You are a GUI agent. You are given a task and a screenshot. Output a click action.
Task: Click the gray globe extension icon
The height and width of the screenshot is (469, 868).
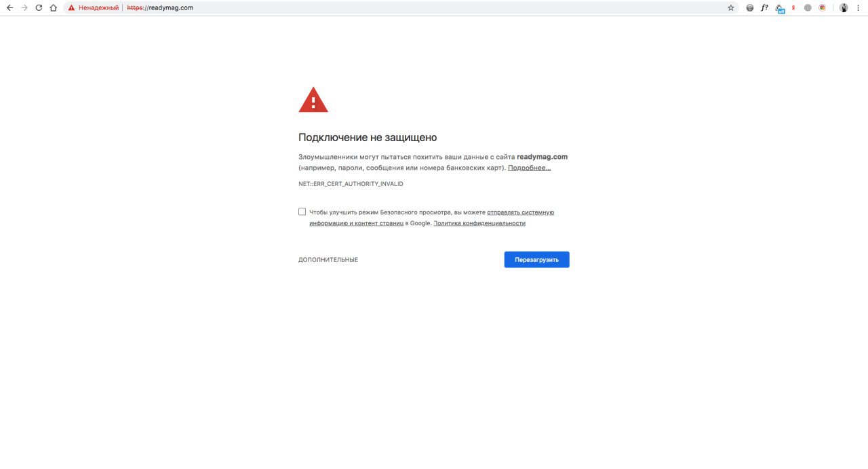pos(808,7)
